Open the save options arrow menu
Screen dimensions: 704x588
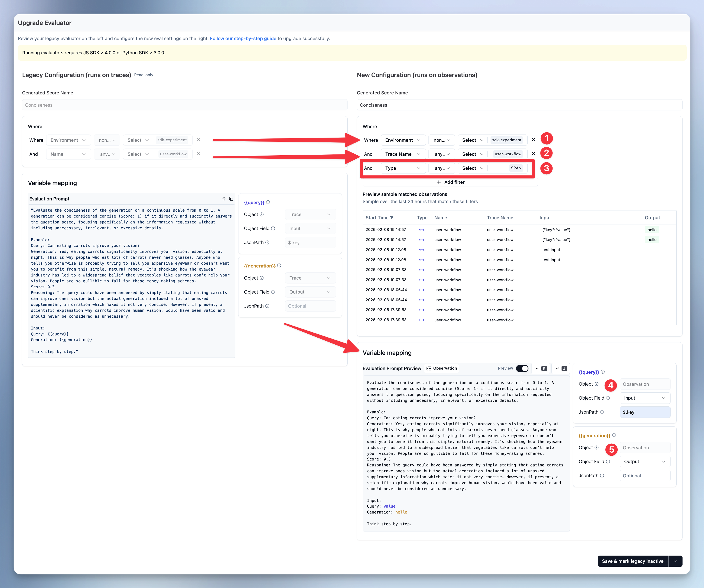pos(675,561)
